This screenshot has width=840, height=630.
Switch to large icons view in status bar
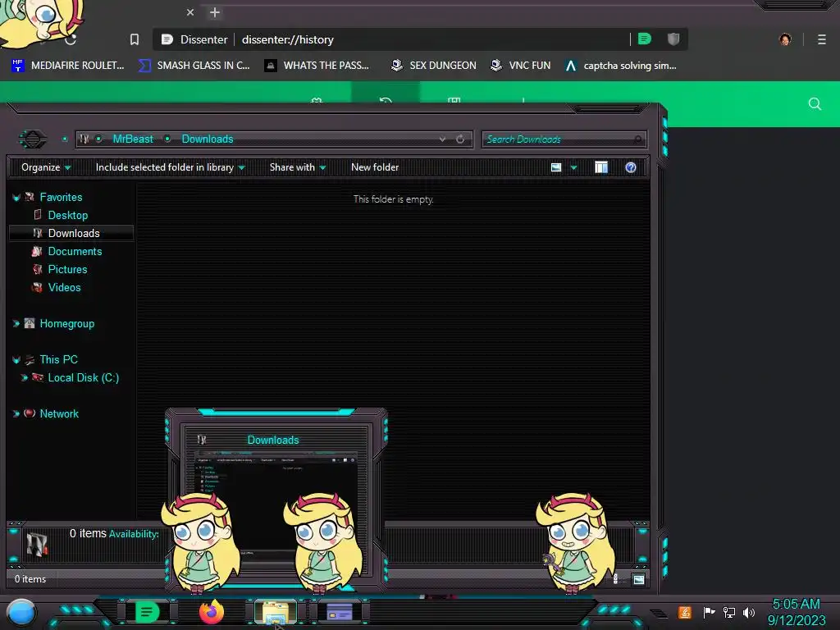[638, 579]
